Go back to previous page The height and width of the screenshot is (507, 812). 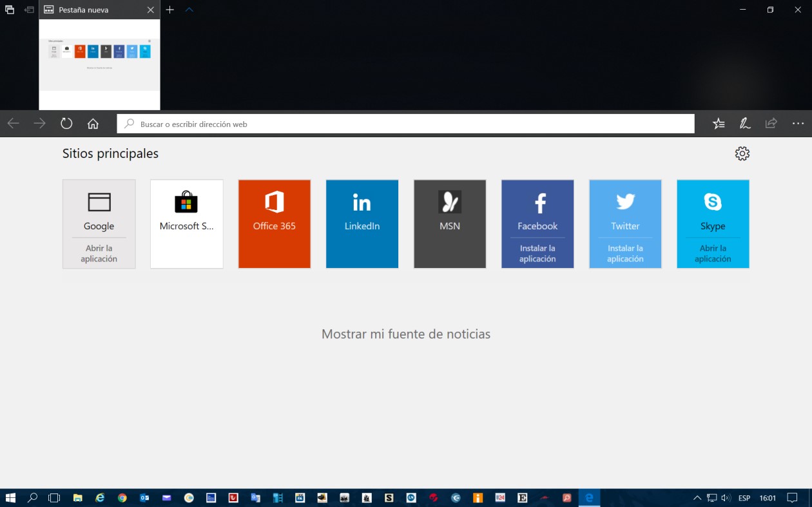13,124
